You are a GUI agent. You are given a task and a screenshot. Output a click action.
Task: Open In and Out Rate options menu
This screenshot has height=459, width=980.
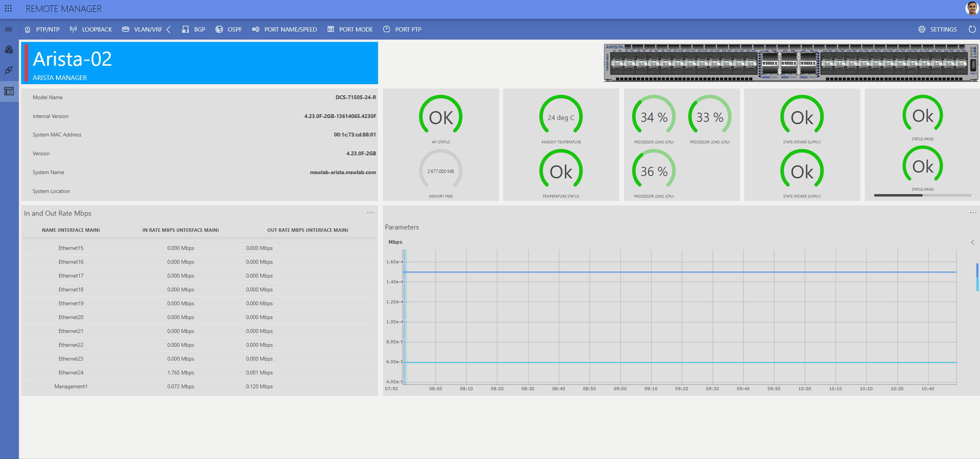pyautogui.click(x=370, y=213)
